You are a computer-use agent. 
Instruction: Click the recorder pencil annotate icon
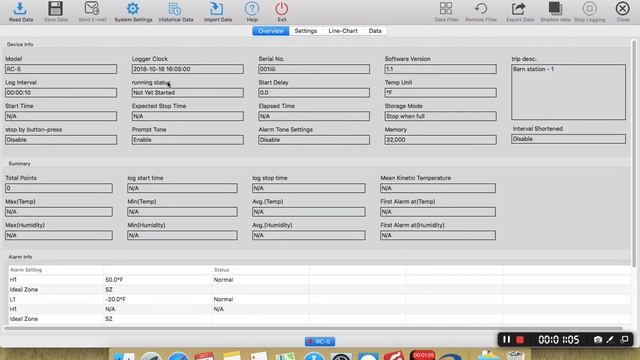pyautogui.click(x=610, y=340)
